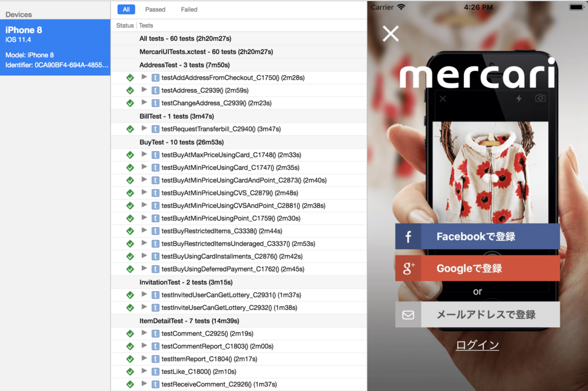Click test type icon for testReceiveComment_C2926
The image size is (588, 391).
click(x=155, y=384)
